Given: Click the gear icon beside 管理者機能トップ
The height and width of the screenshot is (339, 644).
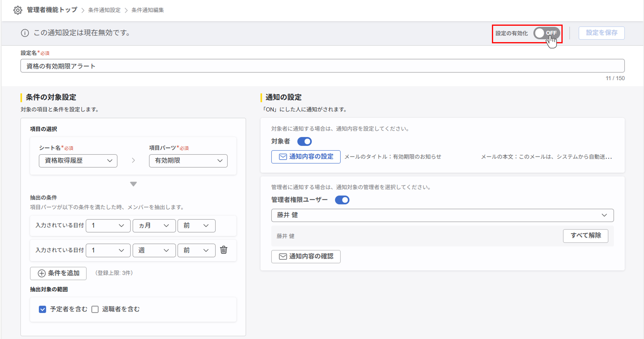Looking at the screenshot, I should 18,10.
